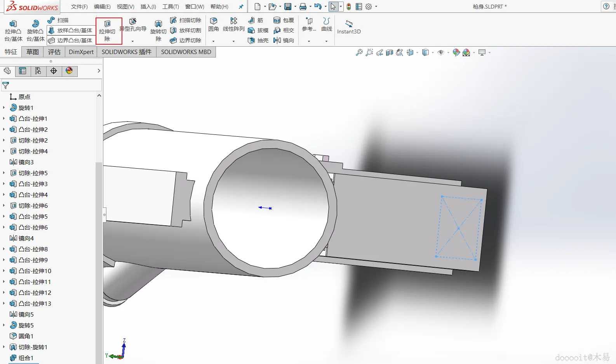Switch to the 草图 sketch tab

[33, 52]
